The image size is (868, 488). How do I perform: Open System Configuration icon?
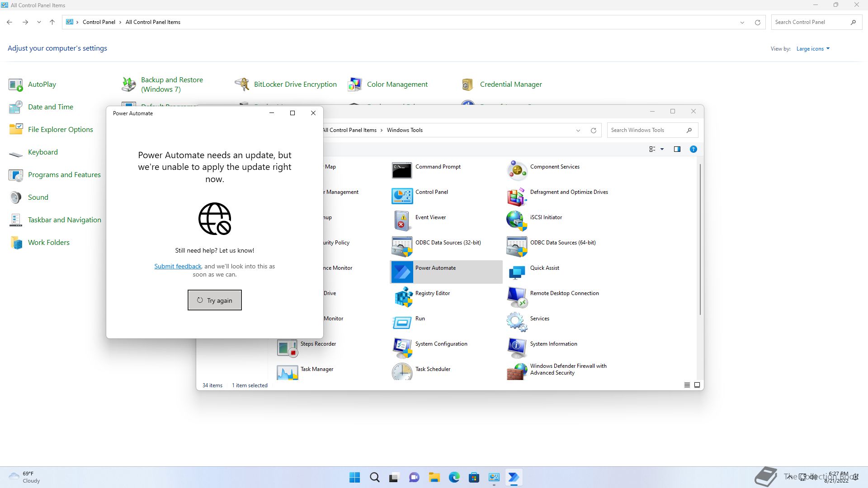point(402,347)
